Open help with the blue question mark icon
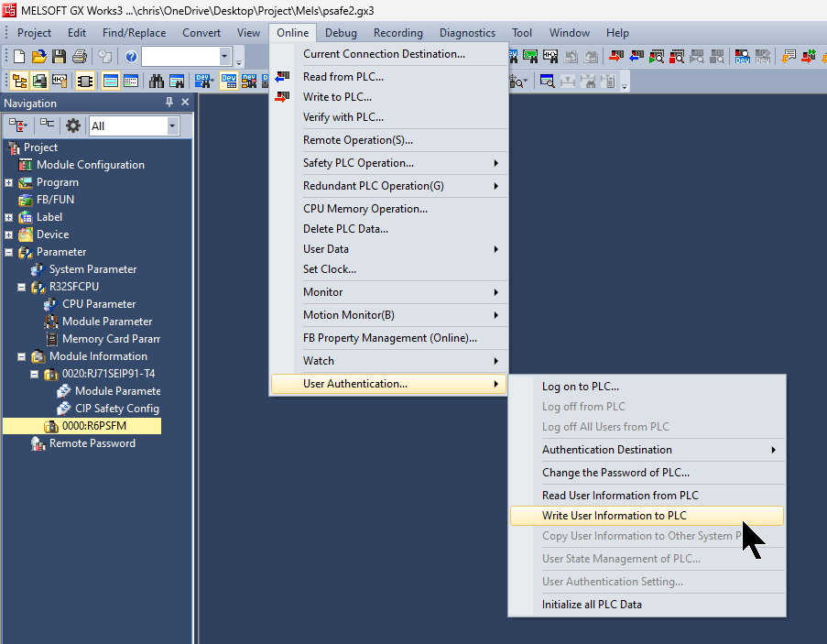 (x=131, y=57)
